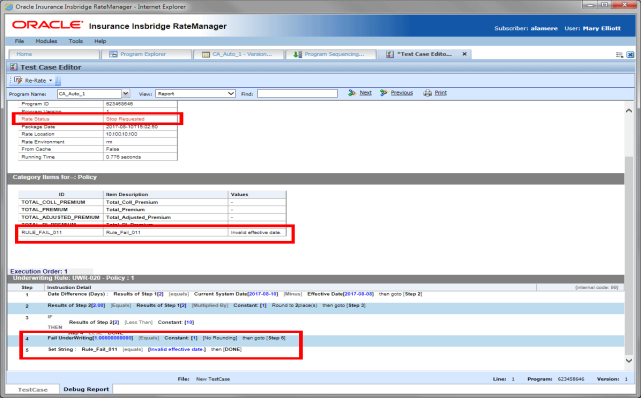This screenshot has width=641, height=398.
Task: Click into the Find input field
Action: coord(297,94)
